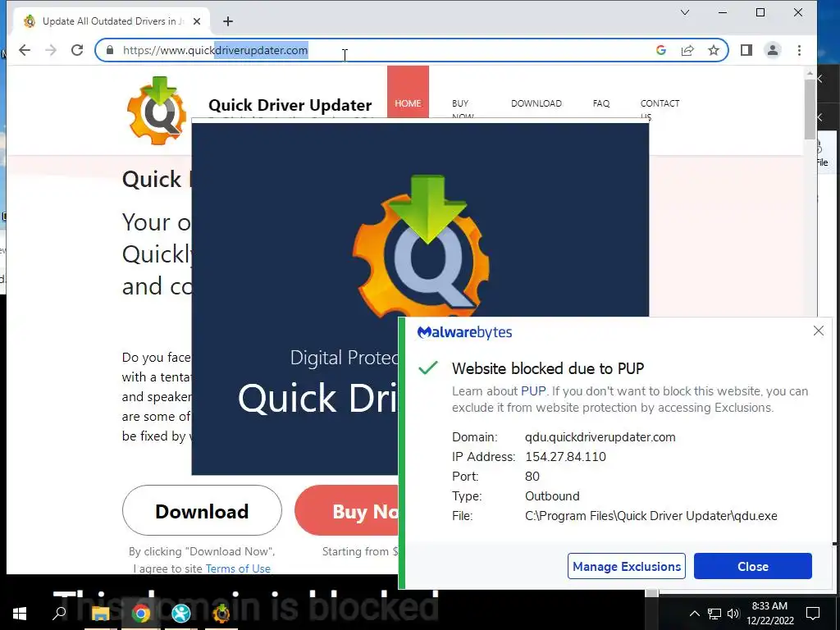This screenshot has height=630, width=840.
Task: Open the blue circular figure taskbar app
Action: (181, 614)
